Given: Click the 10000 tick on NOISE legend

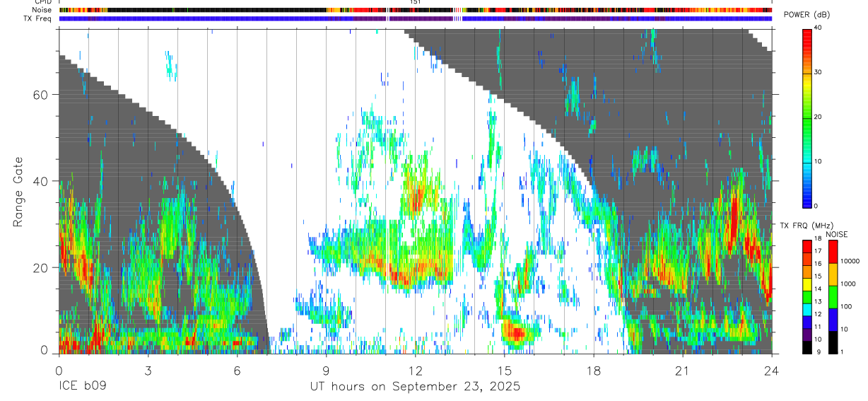Looking at the screenshot, I should (x=850, y=261).
